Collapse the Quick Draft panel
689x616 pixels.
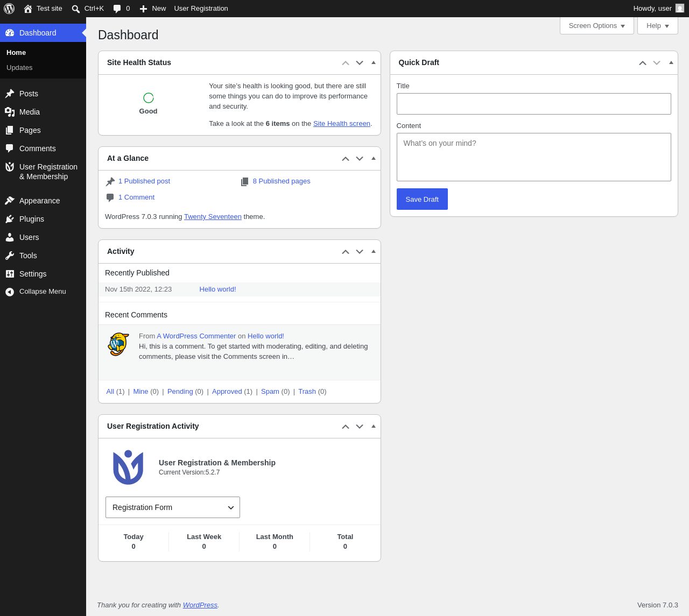click(671, 62)
